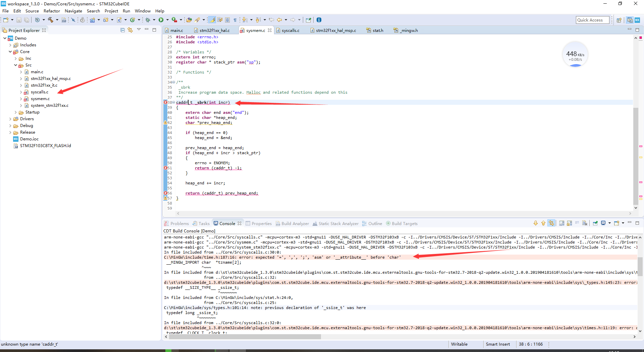Click the New file toolbar icon

click(5, 20)
